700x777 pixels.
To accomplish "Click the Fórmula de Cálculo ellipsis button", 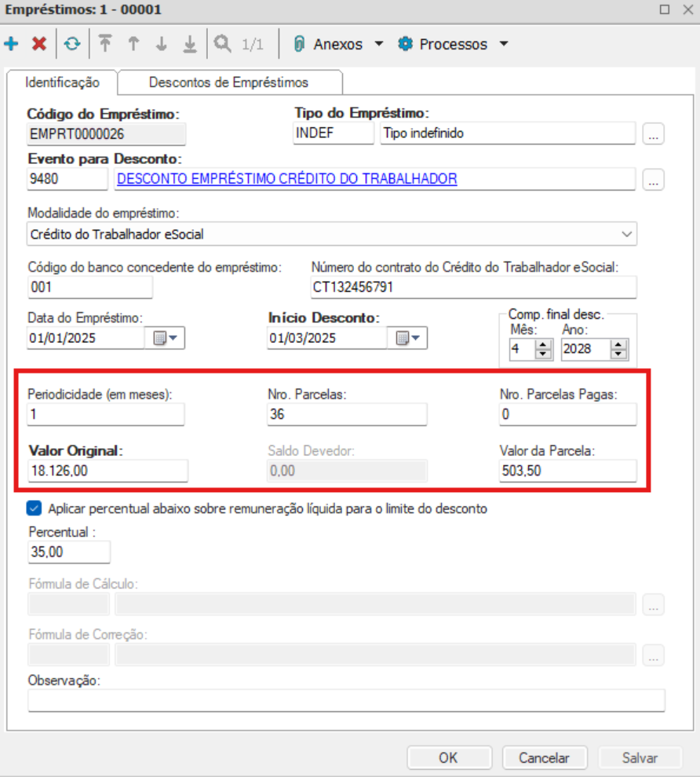I will click(x=654, y=604).
